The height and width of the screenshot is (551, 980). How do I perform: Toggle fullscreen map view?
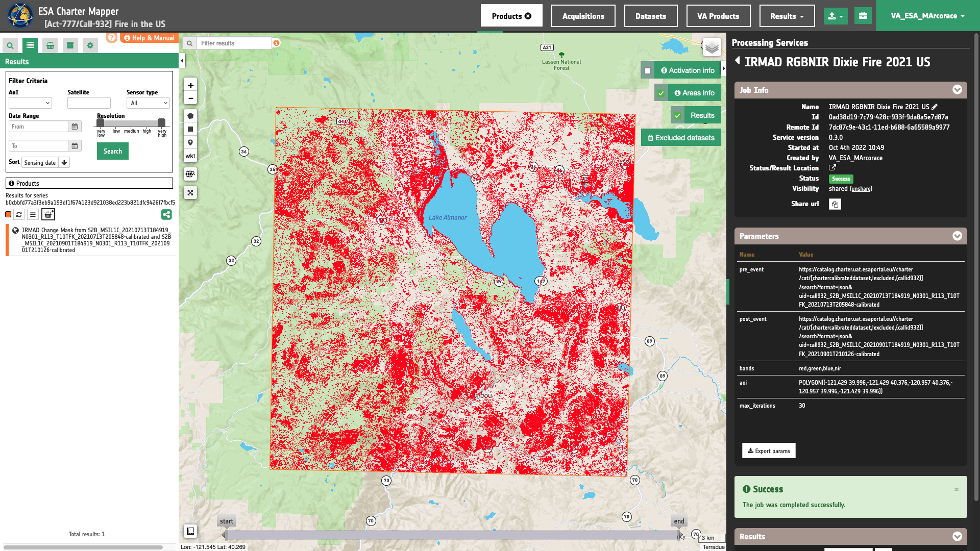pyautogui.click(x=190, y=192)
